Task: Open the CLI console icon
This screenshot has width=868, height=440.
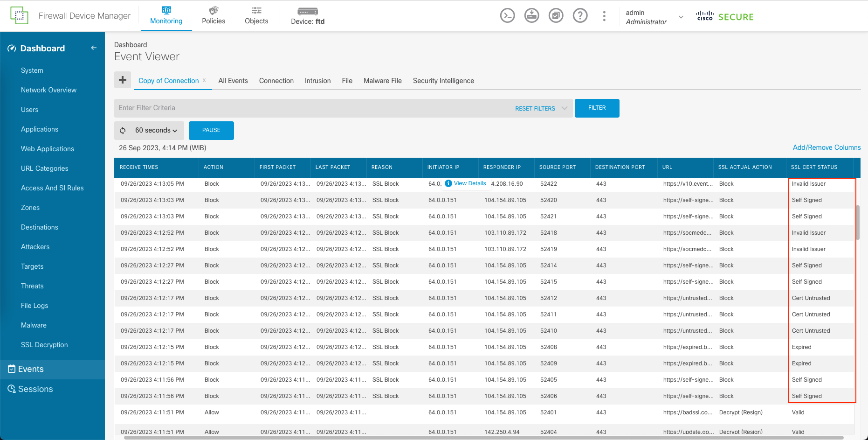Action: pyautogui.click(x=507, y=16)
